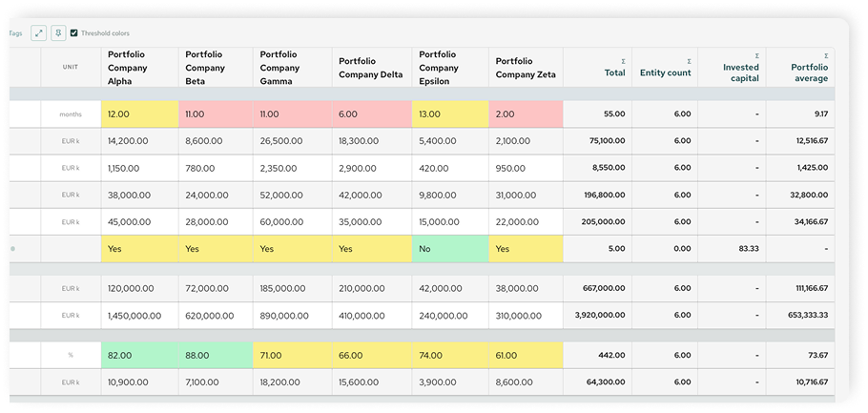
Task: Click the 8,550.00 total cell
Action: (597, 168)
